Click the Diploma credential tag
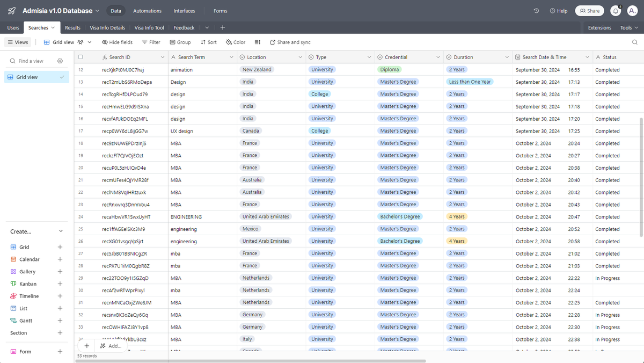 (x=390, y=69)
